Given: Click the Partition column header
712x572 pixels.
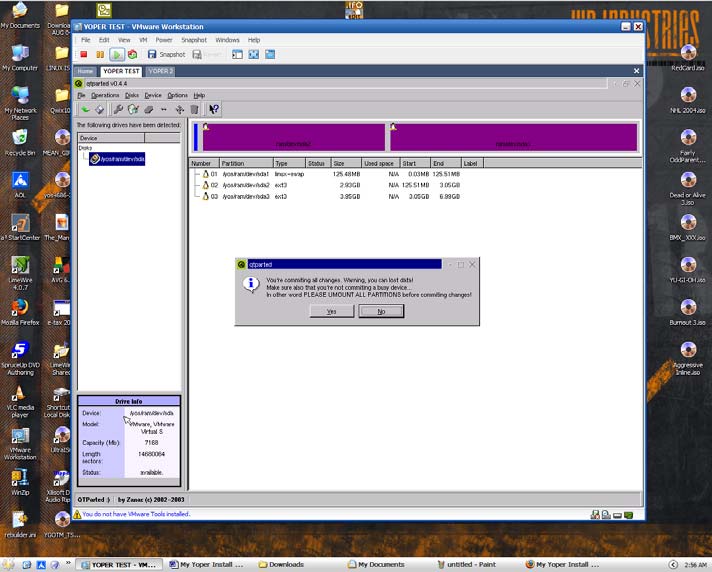Looking at the screenshot, I should 246,163.
